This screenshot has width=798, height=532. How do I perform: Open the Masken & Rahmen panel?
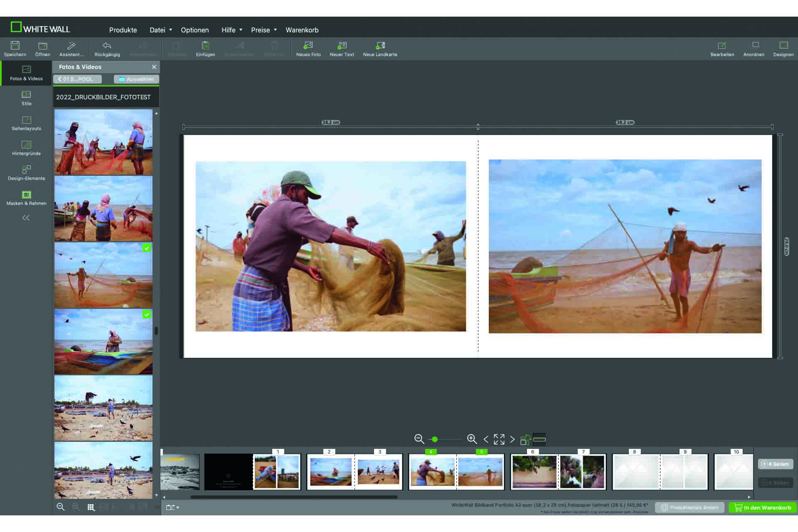click(26, 198)
